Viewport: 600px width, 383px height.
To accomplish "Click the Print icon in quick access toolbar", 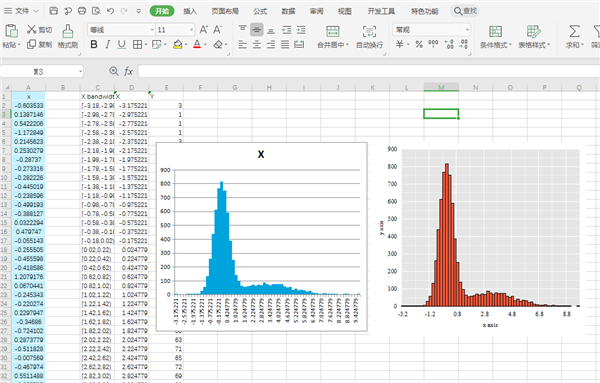I will coord(82,11).
